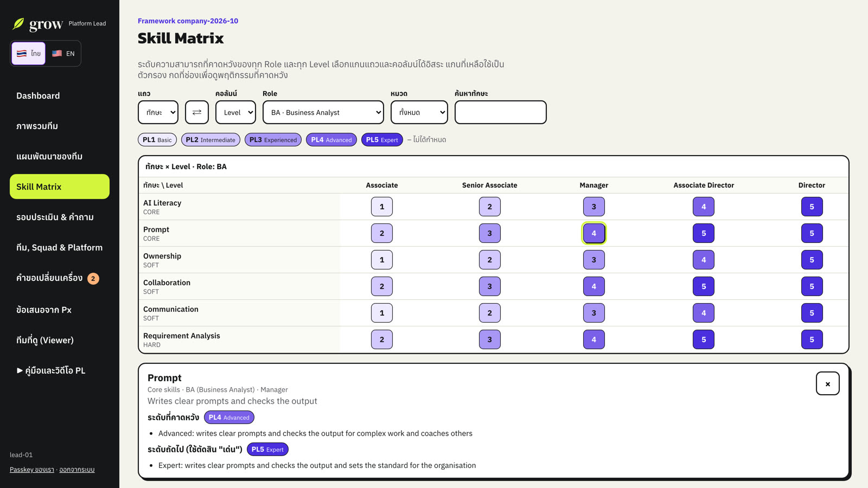Screen dimensions: 868x488
Task: Select Collaboration Director cell 5
Action: (812, 286)
